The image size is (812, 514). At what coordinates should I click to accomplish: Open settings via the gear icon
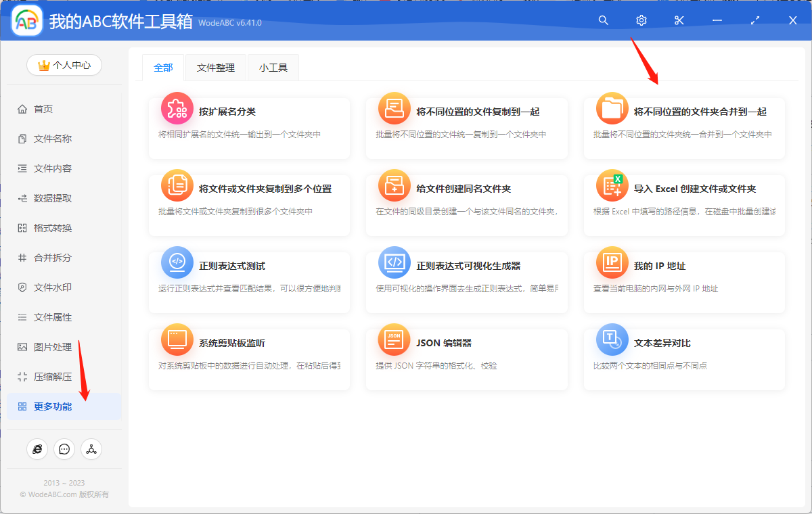tap(641, 20)
